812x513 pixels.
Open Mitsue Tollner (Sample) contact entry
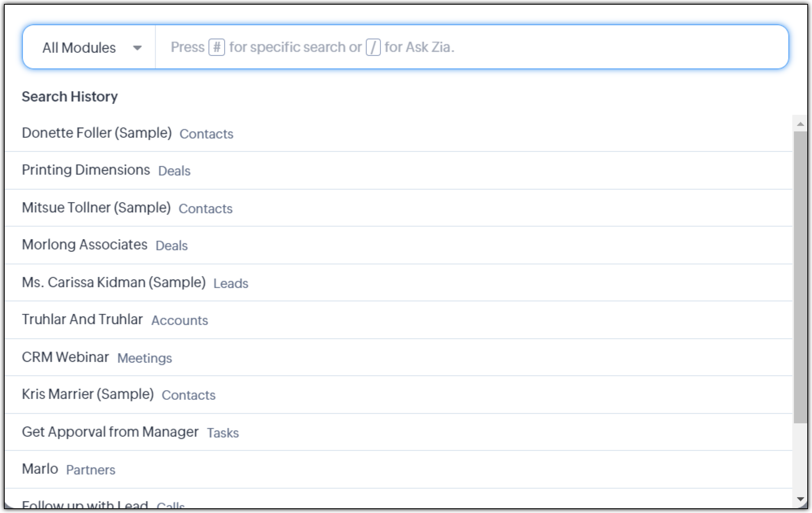tap(96, 208)
